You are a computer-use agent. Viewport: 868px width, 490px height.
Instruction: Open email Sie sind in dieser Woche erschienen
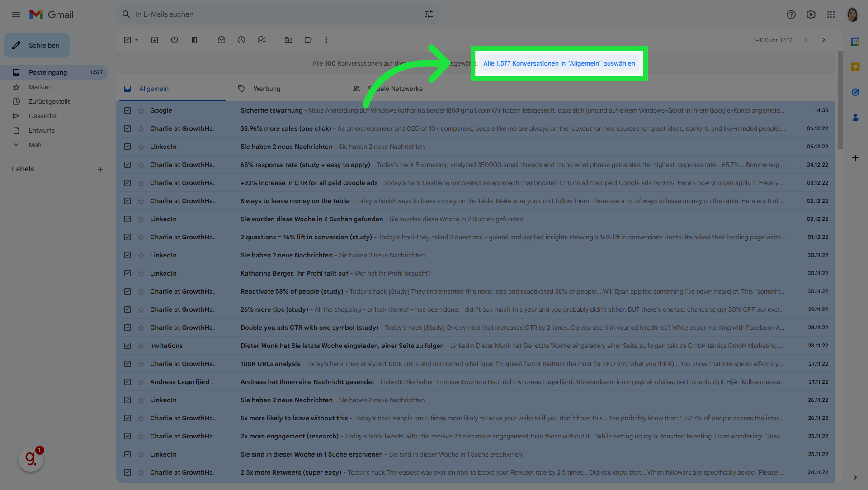click(476, 454)
